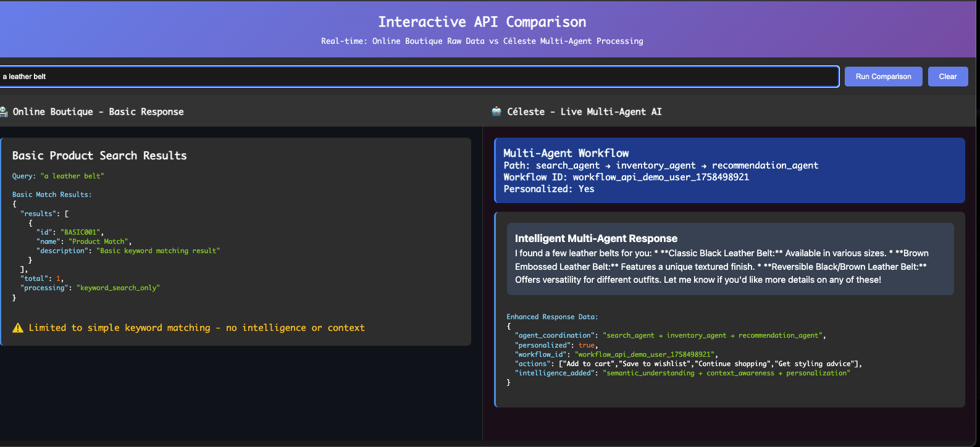Click the robot icon beside Céleste heading
The image size is (980, 447).
click(x=496, y=112)
